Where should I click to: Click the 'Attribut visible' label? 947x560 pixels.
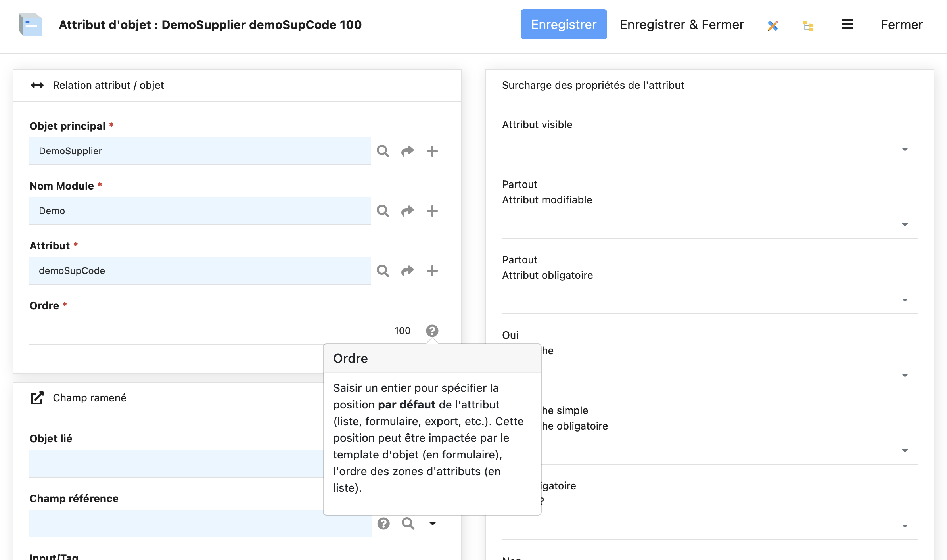(x=537, y=125)
